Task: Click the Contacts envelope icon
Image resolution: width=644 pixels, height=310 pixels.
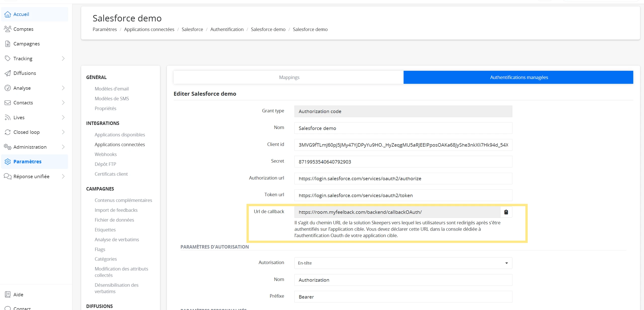Action: (8, 103)
